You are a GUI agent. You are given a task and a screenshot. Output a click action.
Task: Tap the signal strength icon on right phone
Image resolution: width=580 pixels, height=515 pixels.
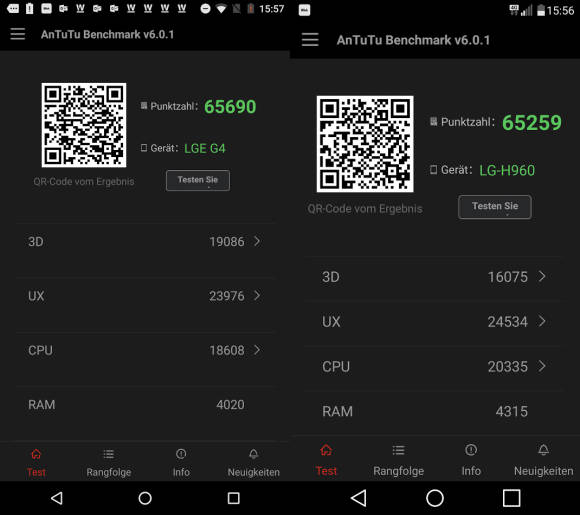pos(526,10)
